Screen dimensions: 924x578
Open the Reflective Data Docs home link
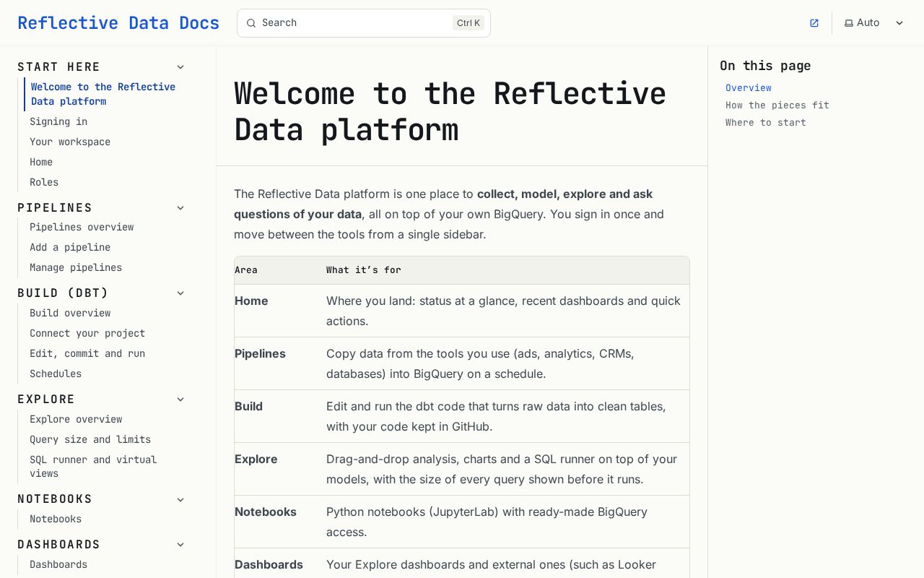118,23
